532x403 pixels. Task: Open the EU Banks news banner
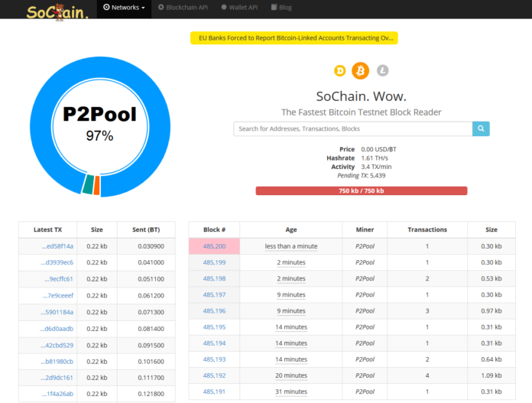coord(294,38)
